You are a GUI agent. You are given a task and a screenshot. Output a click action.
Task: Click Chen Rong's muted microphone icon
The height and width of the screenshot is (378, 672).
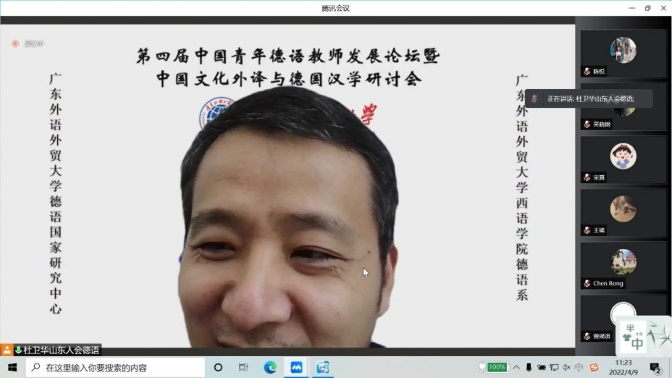tap(587, 283)
